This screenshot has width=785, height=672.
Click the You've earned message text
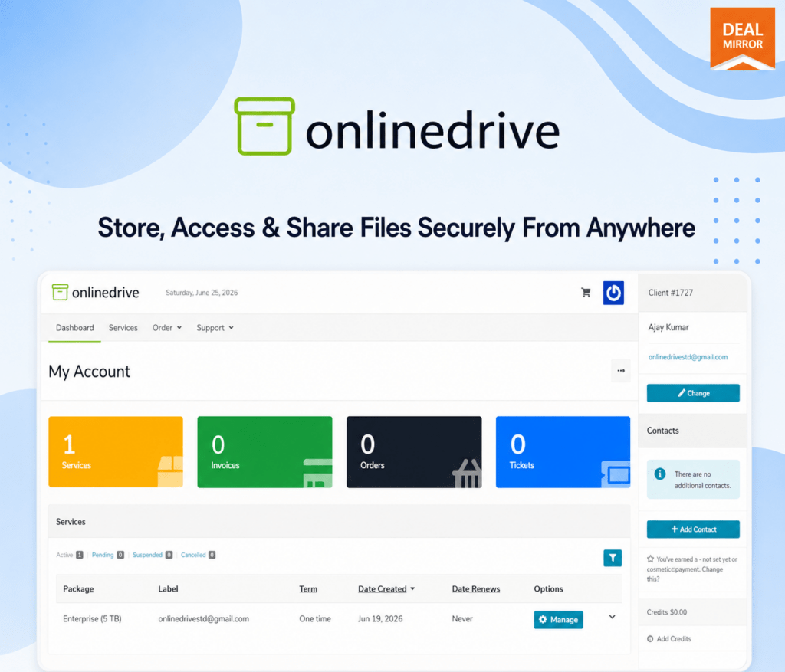pyautogui.click(x=692, y=569)
